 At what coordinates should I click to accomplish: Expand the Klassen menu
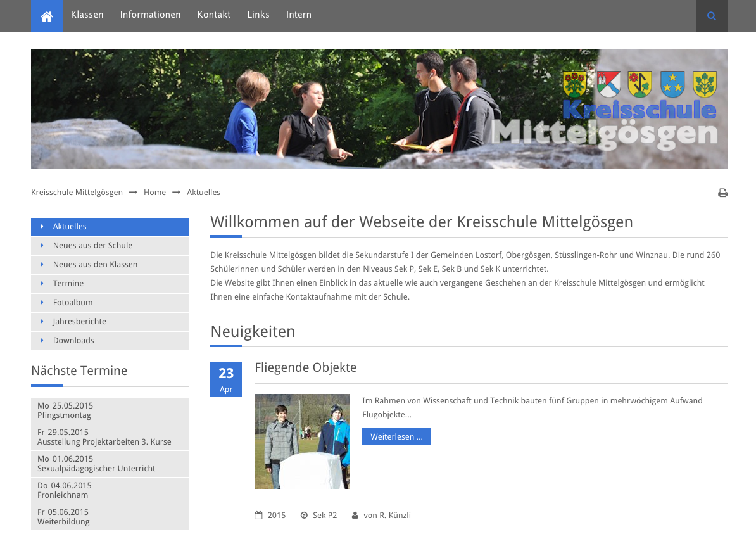[87, 15]
